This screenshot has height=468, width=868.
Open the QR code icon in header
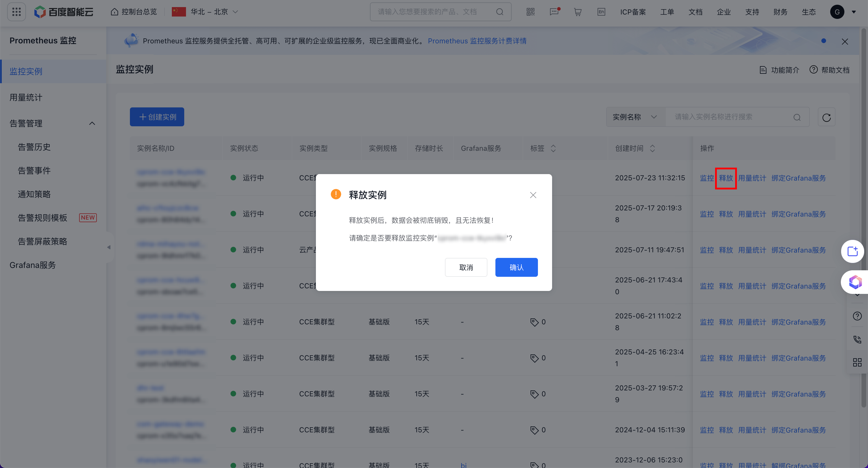(530, 12)
